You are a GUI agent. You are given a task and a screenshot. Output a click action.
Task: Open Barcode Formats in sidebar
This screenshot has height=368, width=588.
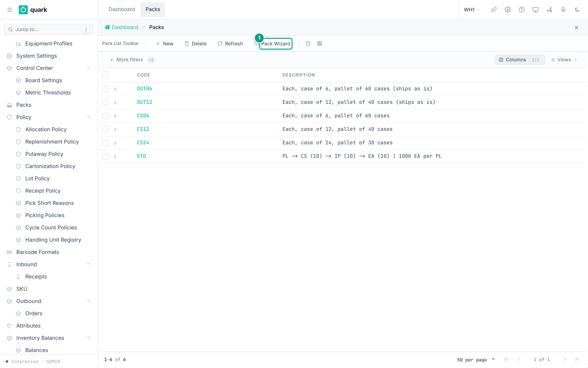click(x=38, y=252)
